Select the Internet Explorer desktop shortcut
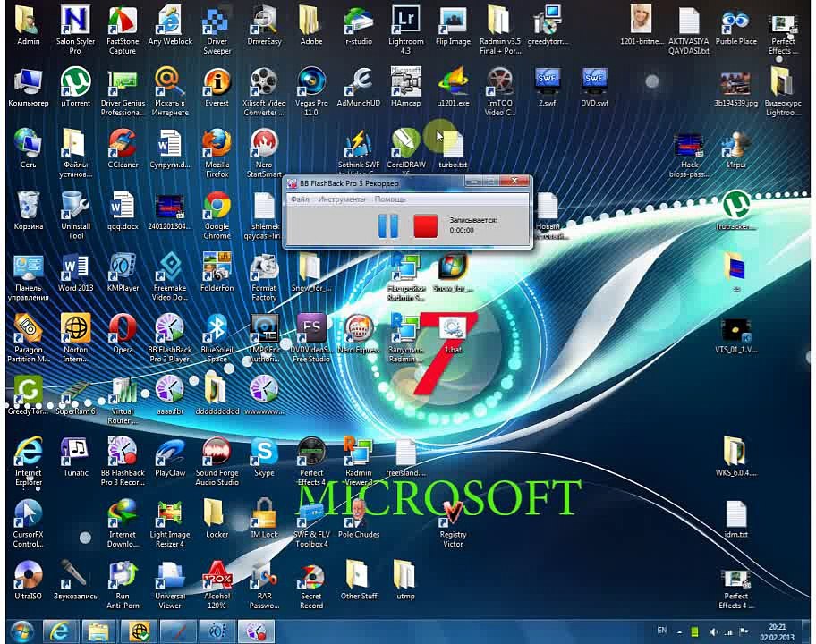 (x=28, y=462)
